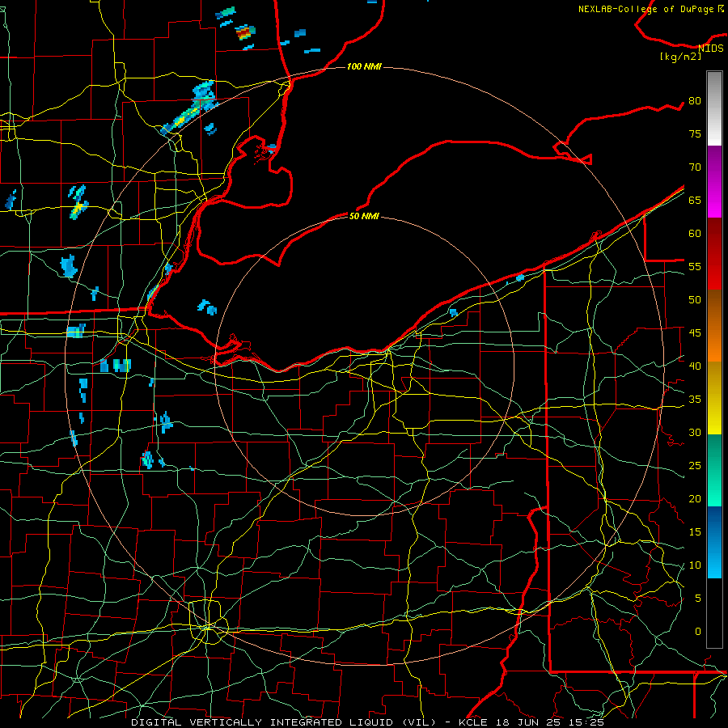Click the [kg/m2] units label
Viewport: 728px width, 728px height.
(x=680, y=57)
